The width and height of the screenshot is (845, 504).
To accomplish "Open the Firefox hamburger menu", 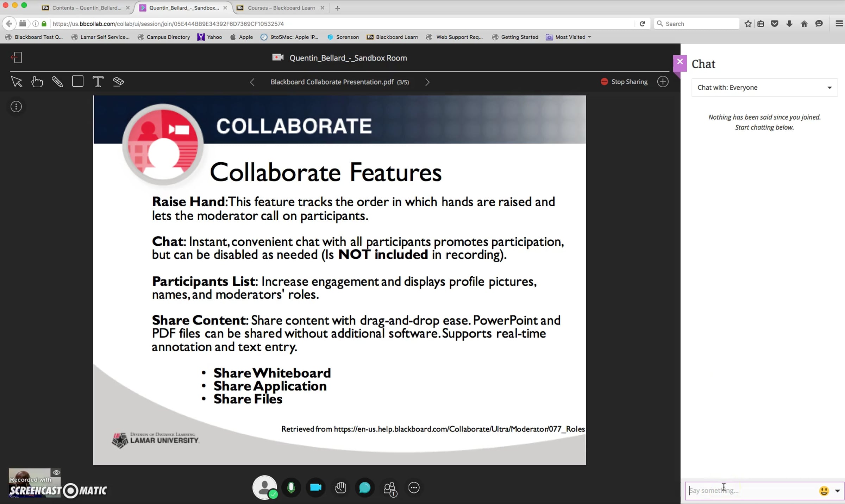I will coord(839,24).
